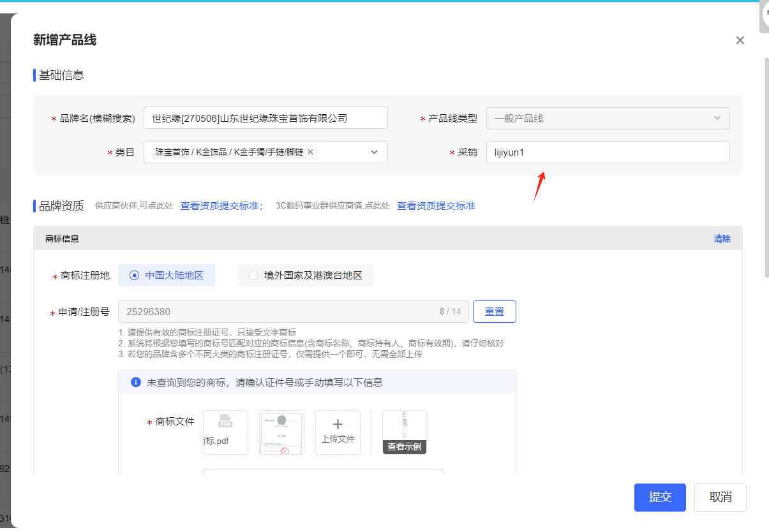769x532 pixels.
Task: Open the uploaded trademark certificate image
Action: [281, 432]
